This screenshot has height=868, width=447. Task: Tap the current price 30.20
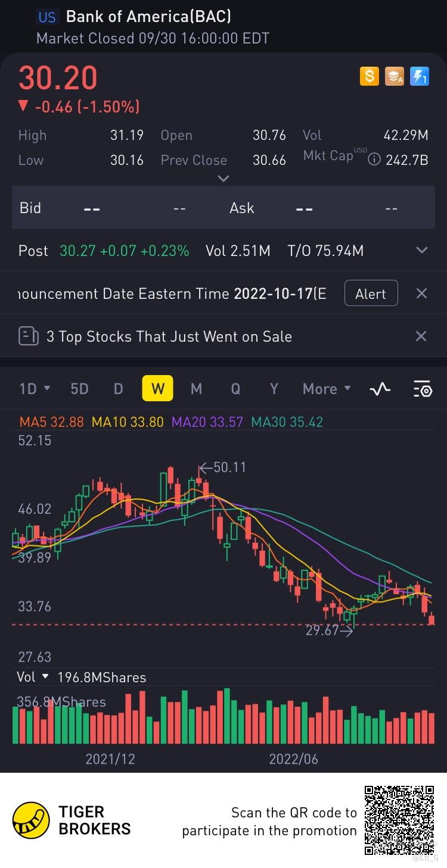pos(58,77)
